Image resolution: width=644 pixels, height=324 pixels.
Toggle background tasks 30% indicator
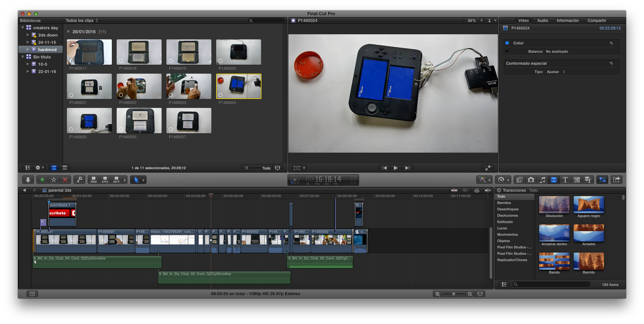point(295,180)
